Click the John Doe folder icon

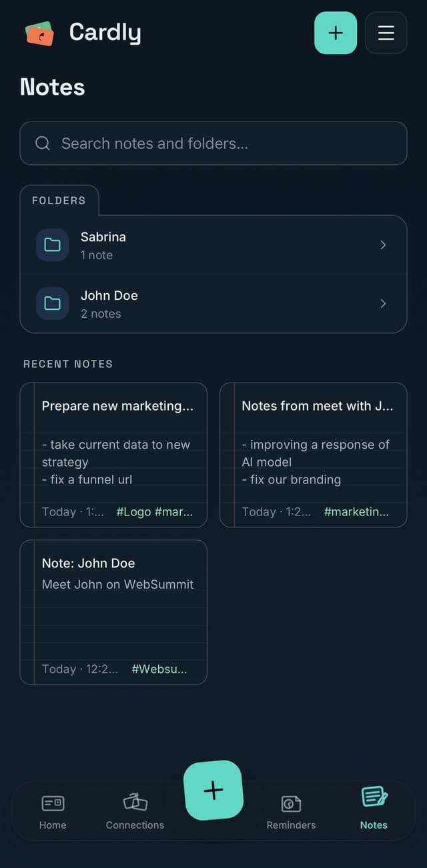pos(52,304)
